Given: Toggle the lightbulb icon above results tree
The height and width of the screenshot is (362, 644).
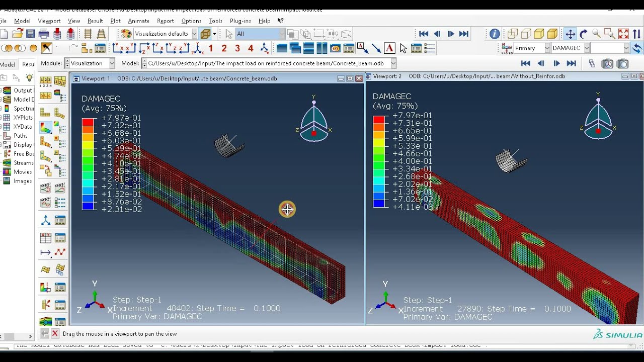Looking at the screenshot, I should tap(30, 78).
